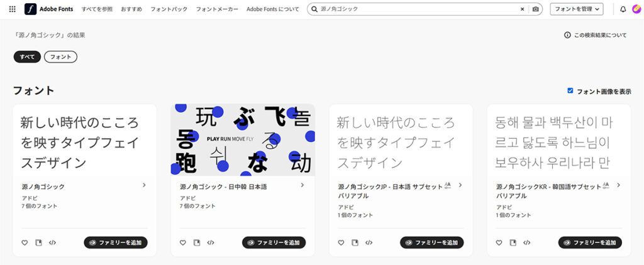Click info icon beside この検索結果について

tap(567, 35)
